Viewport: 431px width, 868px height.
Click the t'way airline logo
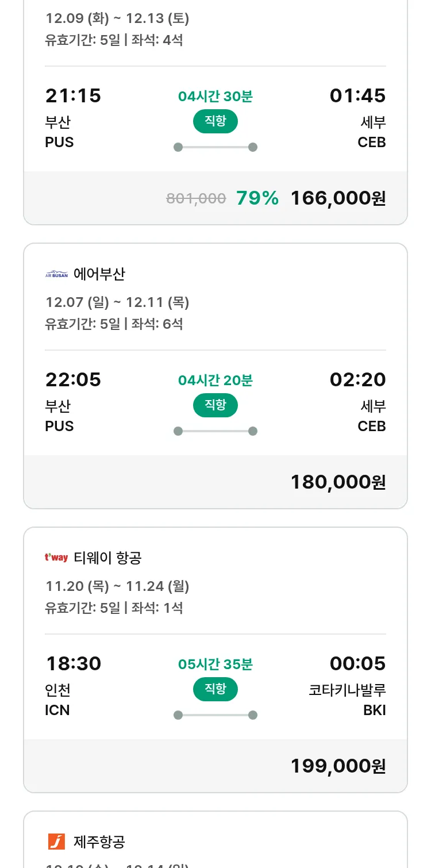point(56,558)
